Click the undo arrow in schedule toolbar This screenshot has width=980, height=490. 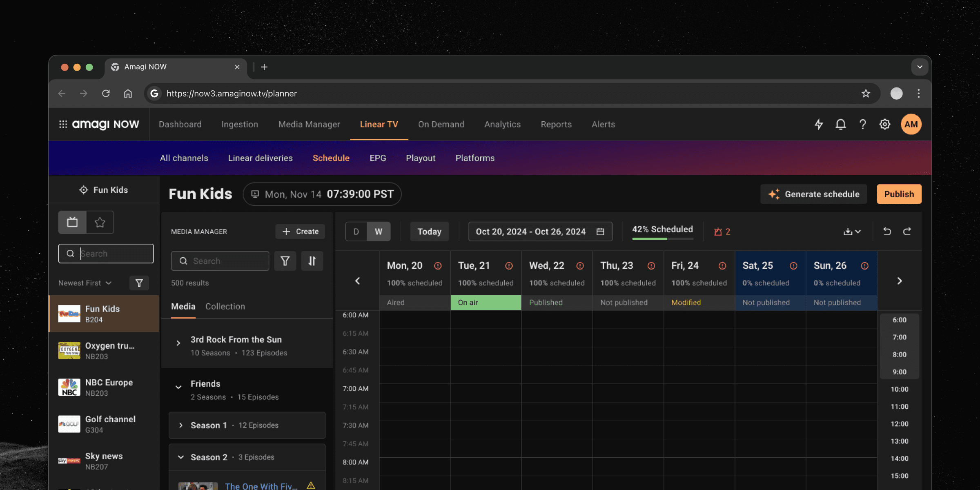tap(887, 232)
